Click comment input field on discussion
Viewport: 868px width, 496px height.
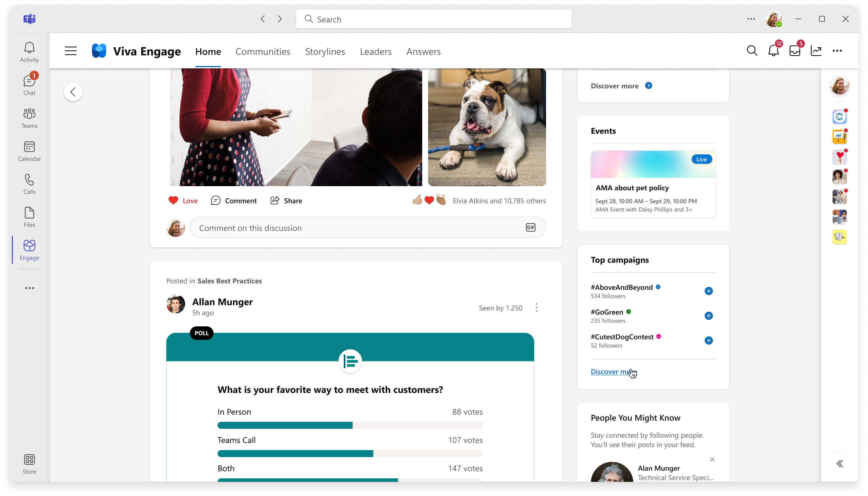[369, 227]
